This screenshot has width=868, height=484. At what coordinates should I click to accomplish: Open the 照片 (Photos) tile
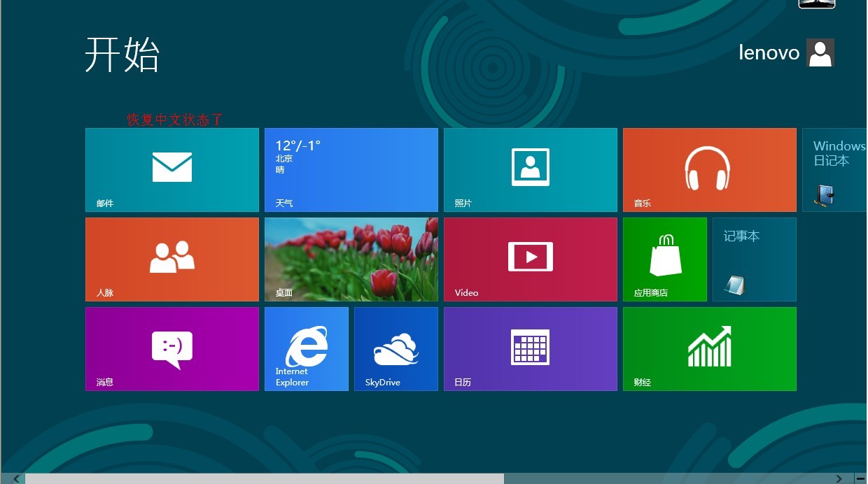pyautogui.click(x=530, y=170)
